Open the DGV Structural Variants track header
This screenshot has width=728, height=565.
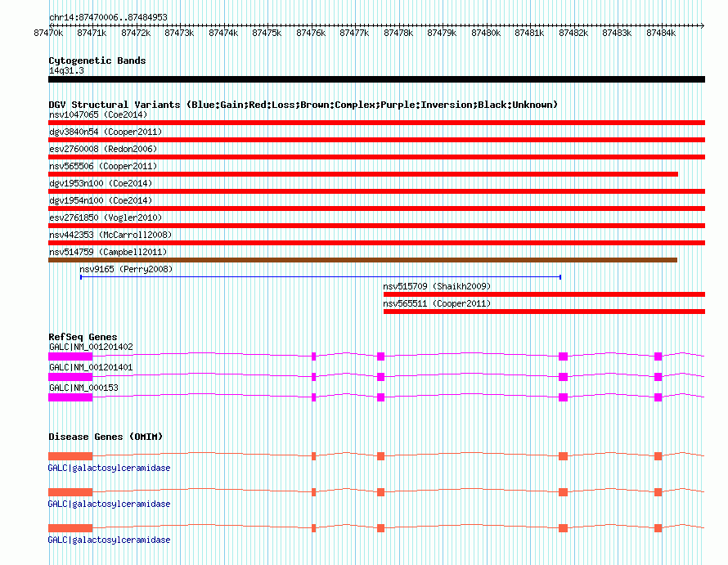pos(303,105)
